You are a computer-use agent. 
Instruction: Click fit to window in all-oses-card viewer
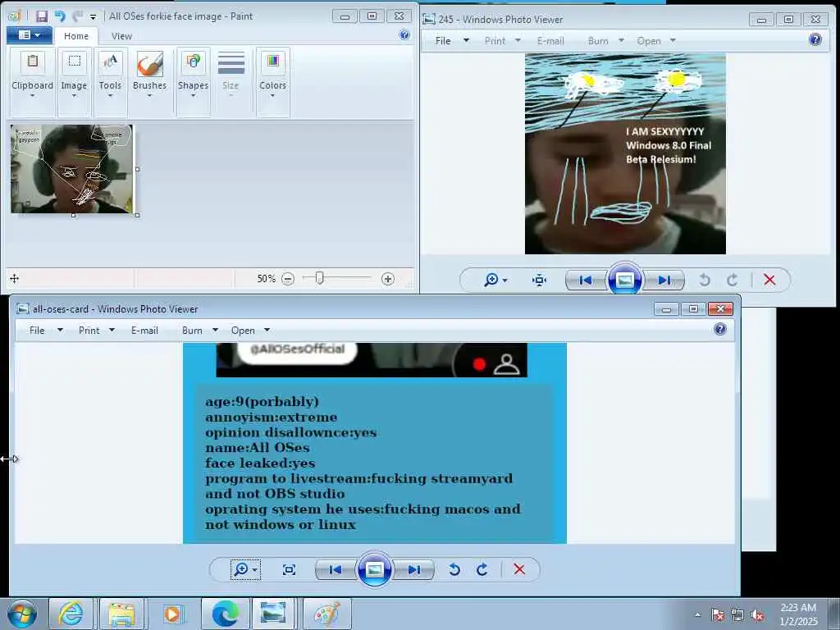coord(289,569)
